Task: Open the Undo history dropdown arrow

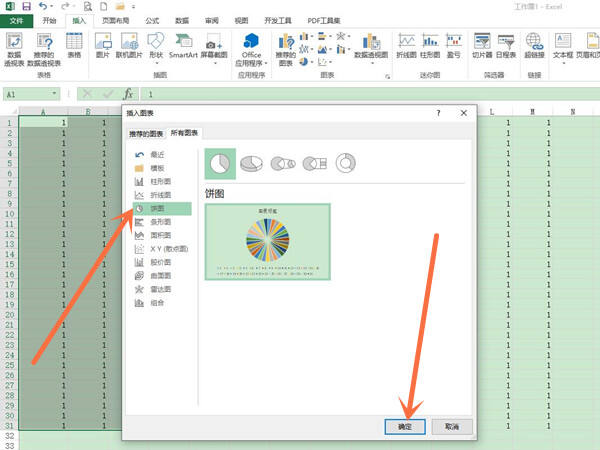Action: click(x=52, y=7)
